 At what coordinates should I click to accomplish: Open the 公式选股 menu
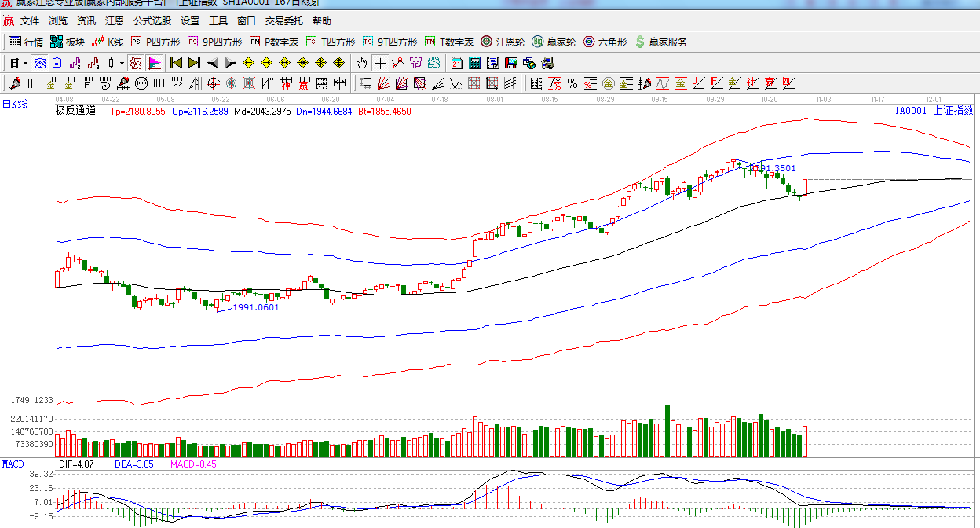152,21
